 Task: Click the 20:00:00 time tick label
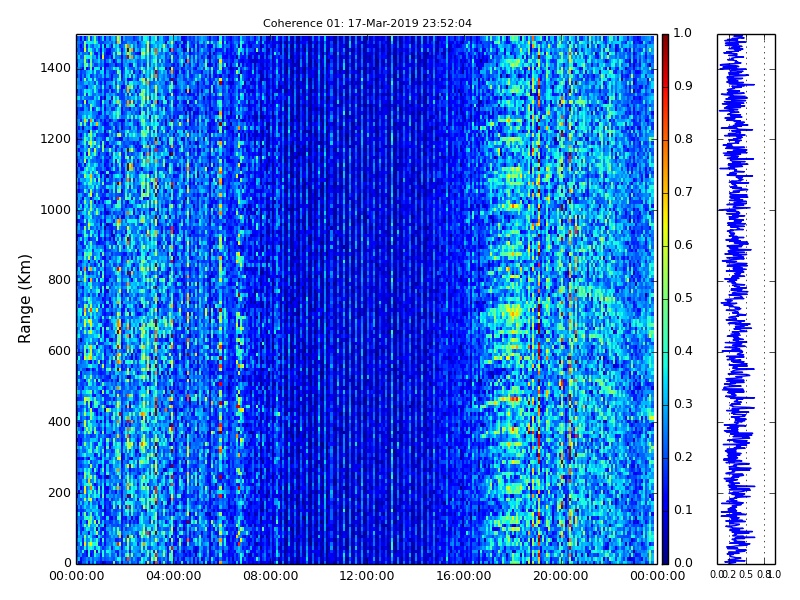click(x=561, y=576)
